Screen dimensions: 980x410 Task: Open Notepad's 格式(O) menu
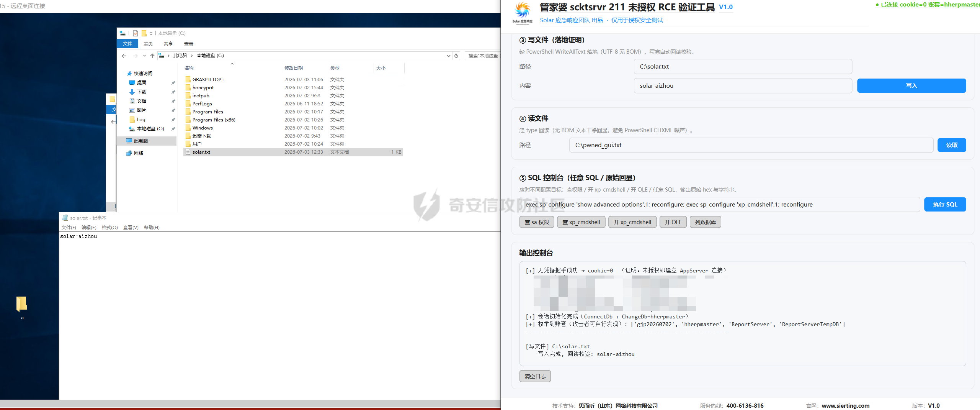point(110,228)
